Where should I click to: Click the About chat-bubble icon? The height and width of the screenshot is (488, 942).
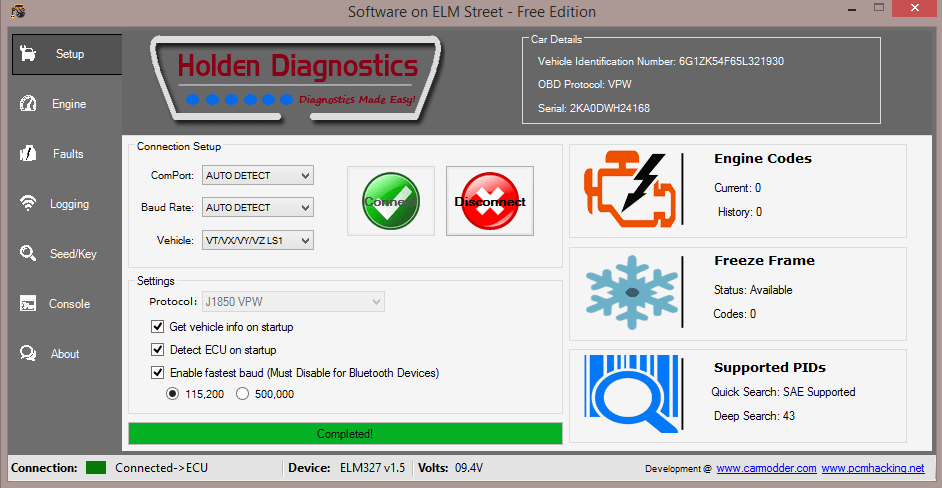click(28, 353)
